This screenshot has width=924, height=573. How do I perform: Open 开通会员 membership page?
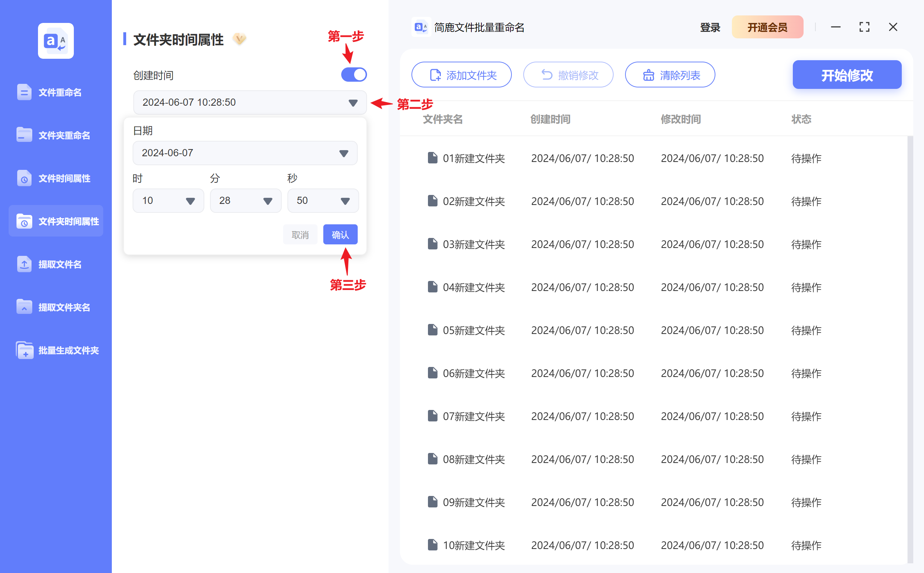point(767,27)
